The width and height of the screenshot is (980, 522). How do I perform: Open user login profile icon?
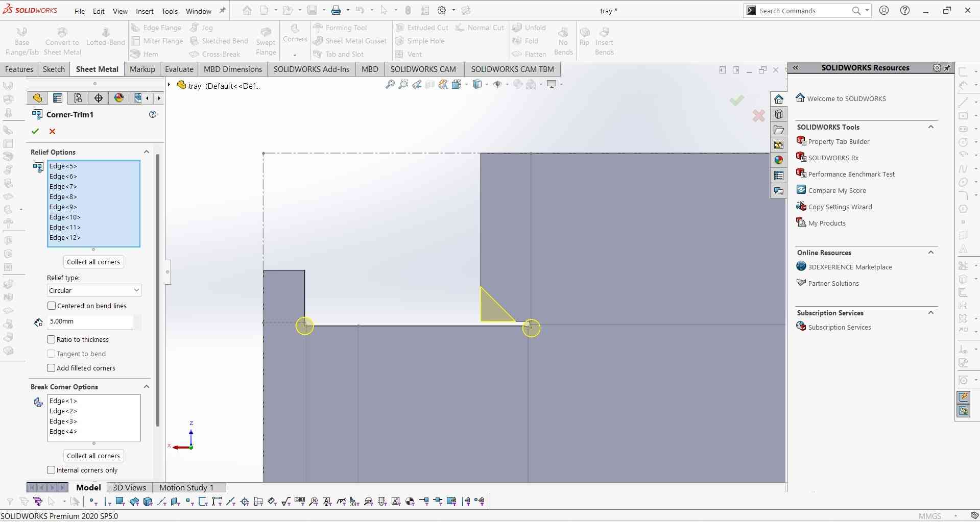click(x=884, y=10)
